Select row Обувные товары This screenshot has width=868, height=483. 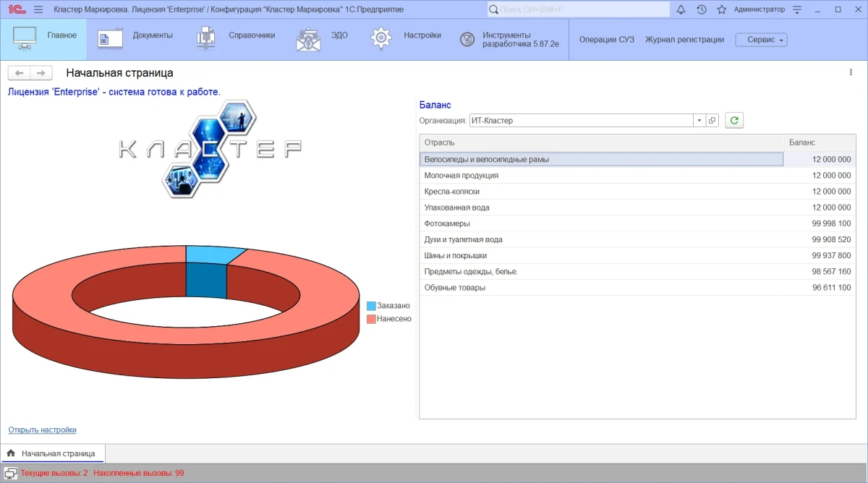[637, 287]
